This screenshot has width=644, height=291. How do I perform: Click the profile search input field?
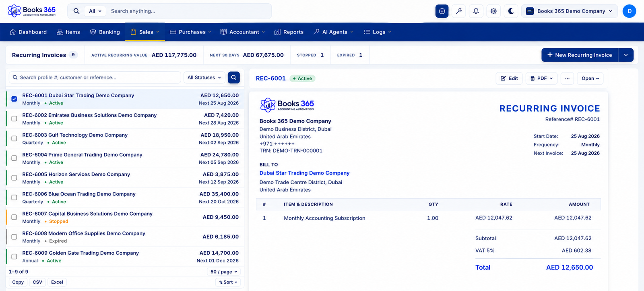pos(95,77)
